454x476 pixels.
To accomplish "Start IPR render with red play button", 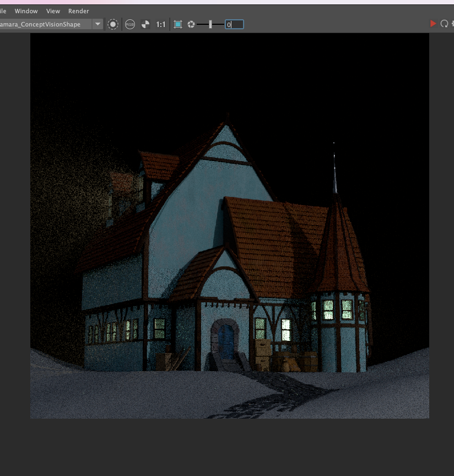I will pos(433,23).
